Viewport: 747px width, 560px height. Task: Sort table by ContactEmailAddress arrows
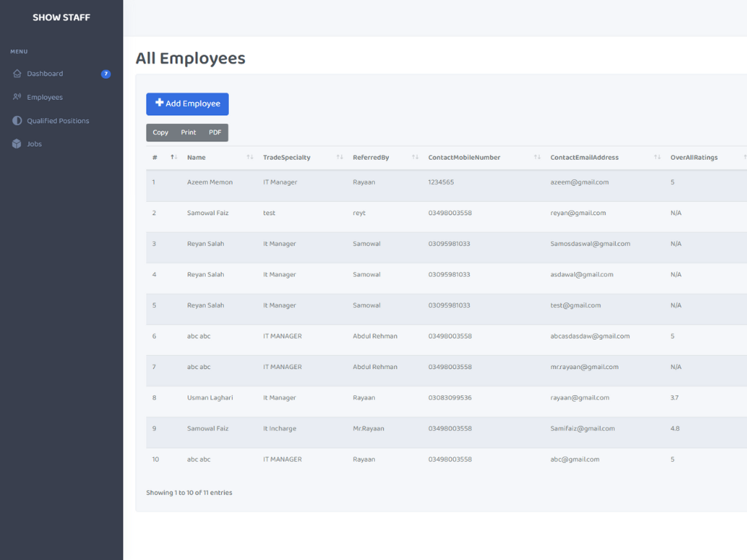click(x=657, y=157)
